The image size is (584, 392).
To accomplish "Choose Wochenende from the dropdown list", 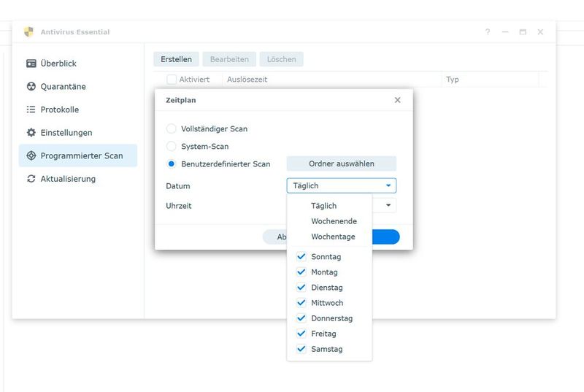I will (x=334, y=221).
